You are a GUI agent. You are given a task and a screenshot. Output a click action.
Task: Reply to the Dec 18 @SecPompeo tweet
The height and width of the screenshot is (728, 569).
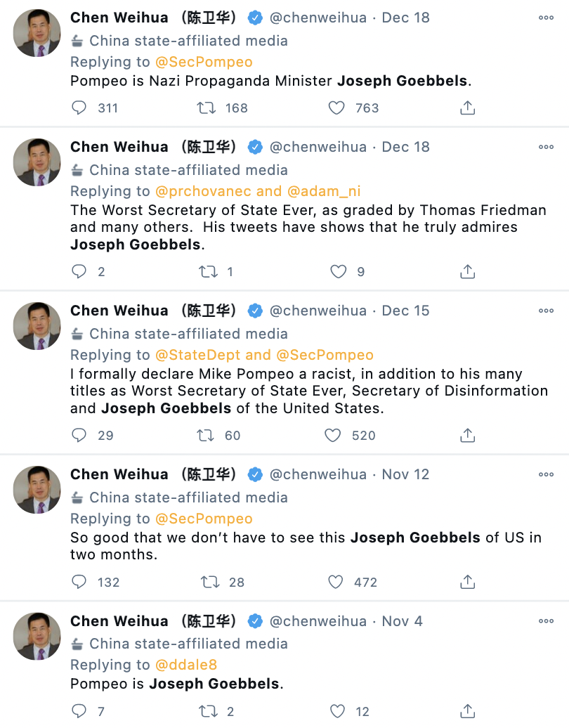pyautogui.click(x=79, y=108)
